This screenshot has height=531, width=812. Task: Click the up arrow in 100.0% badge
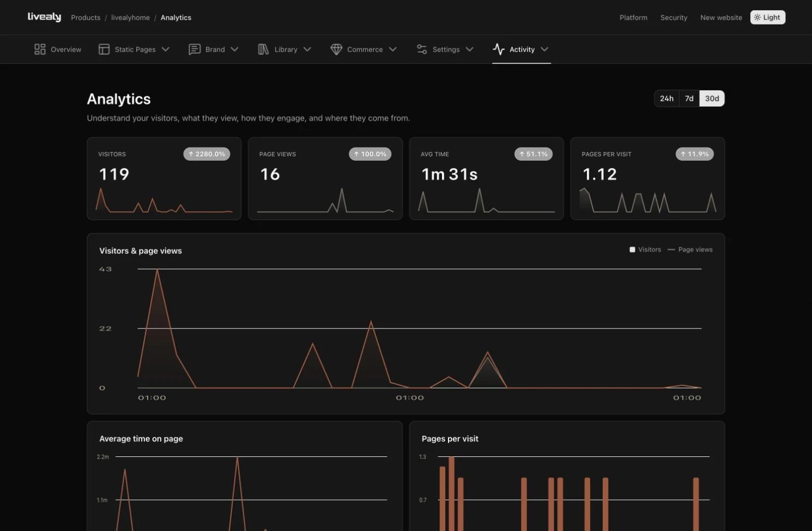pos(356,154)
